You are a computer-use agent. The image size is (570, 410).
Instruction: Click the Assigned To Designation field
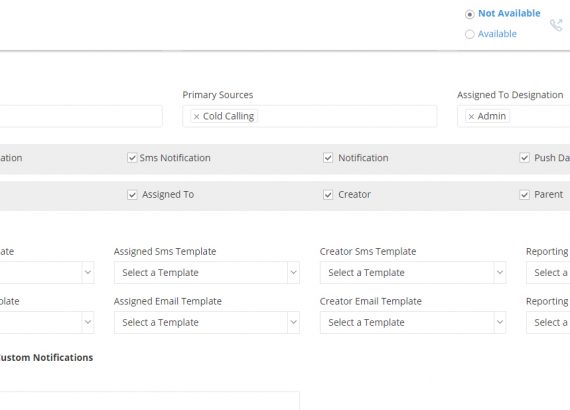point(514,116)
